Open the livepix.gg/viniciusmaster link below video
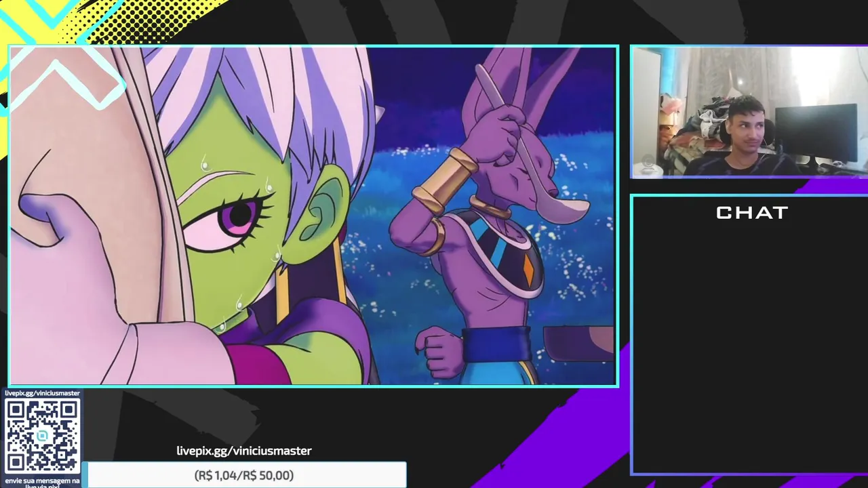 244,451
